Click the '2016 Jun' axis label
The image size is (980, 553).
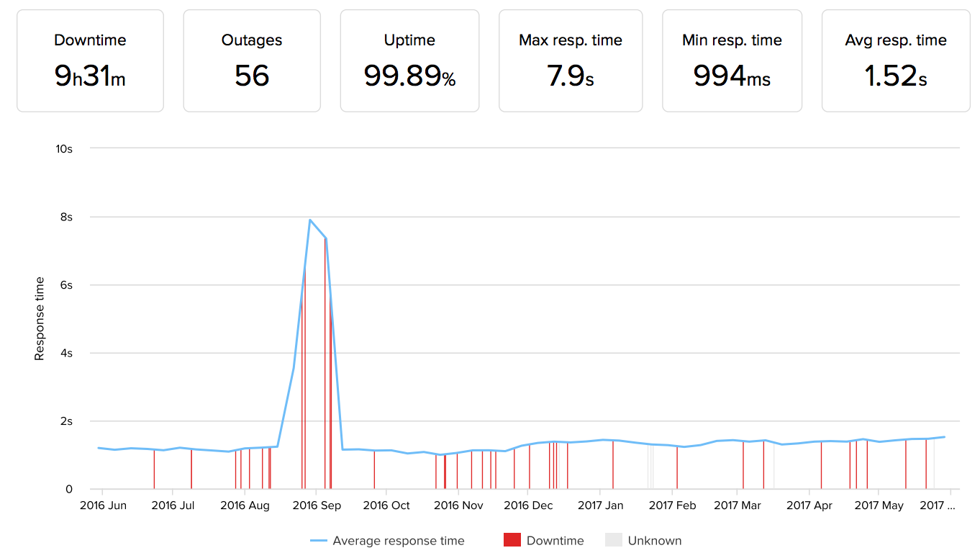click(103, 505)
